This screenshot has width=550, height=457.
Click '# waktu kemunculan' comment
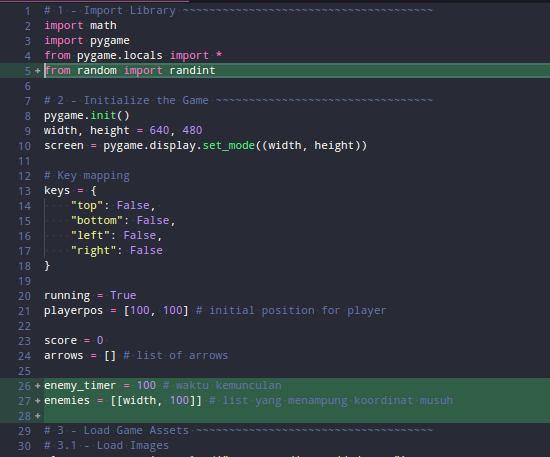(222, 385)
